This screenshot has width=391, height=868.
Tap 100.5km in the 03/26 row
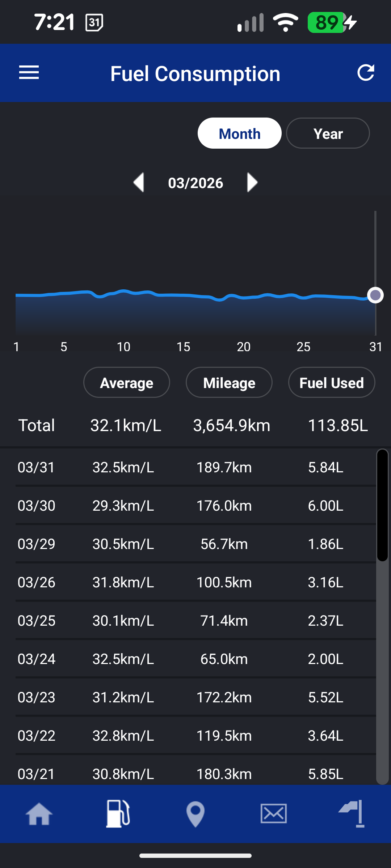coord(224,582)
